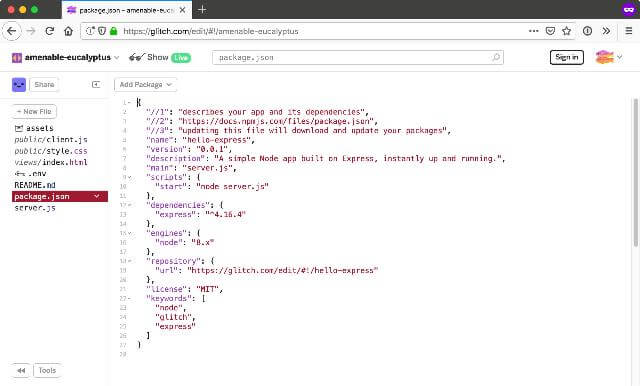640x386 pixels.
Task: Click the Share button
Action: tap(44, 84)
